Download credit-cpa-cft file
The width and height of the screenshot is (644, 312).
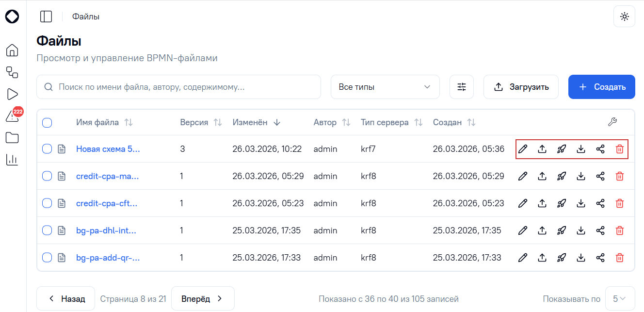pyautogui.click(x=581, y=203)
